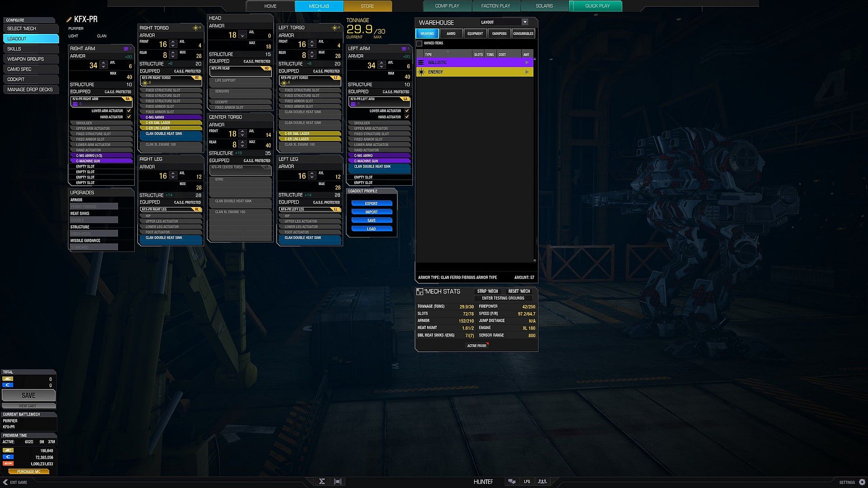Click the pencil rename icon beside KFX-PR
The image size is (868, 488).
click(69, 19)
